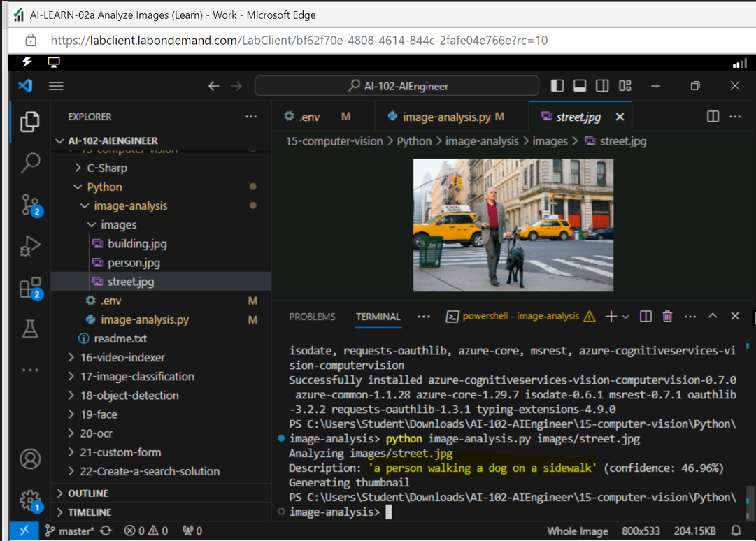
Task: Synchronize changes from the status bar
Action: click(x=106, y=531)
